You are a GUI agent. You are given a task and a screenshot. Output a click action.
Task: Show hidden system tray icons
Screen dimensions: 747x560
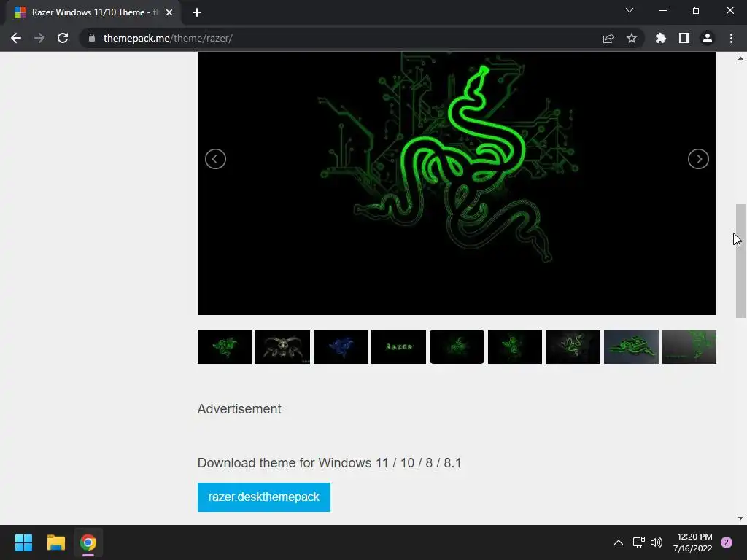619,542
